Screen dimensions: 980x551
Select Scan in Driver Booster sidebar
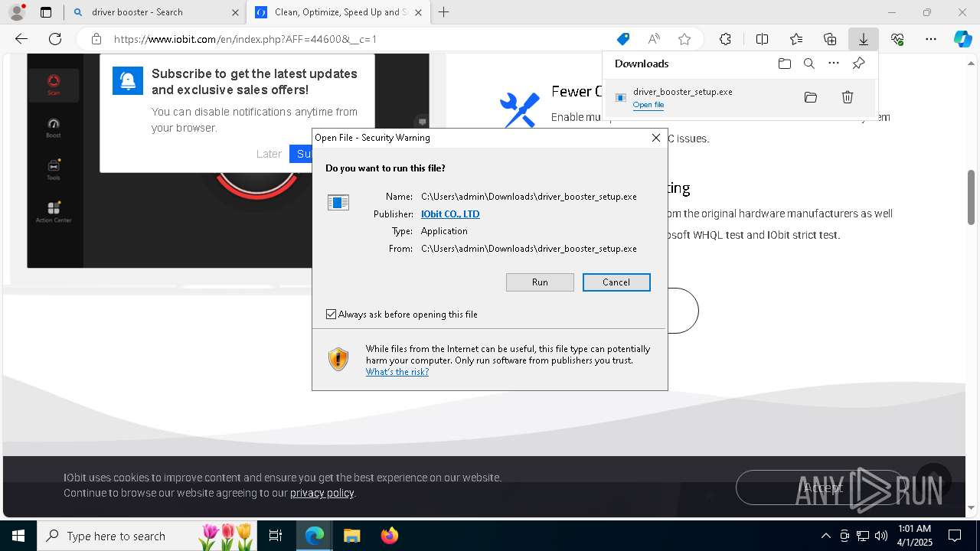pyautogui.click(x=54, y=84)
